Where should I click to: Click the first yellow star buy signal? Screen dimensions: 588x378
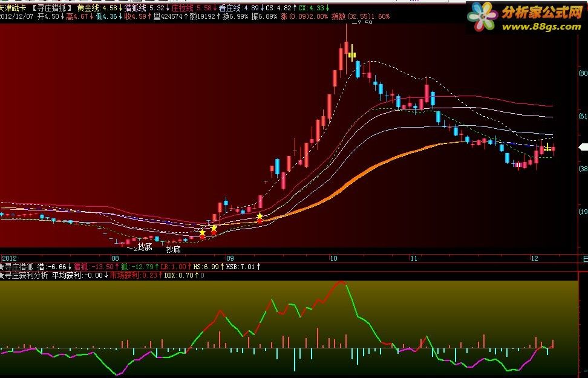[202, 232]
